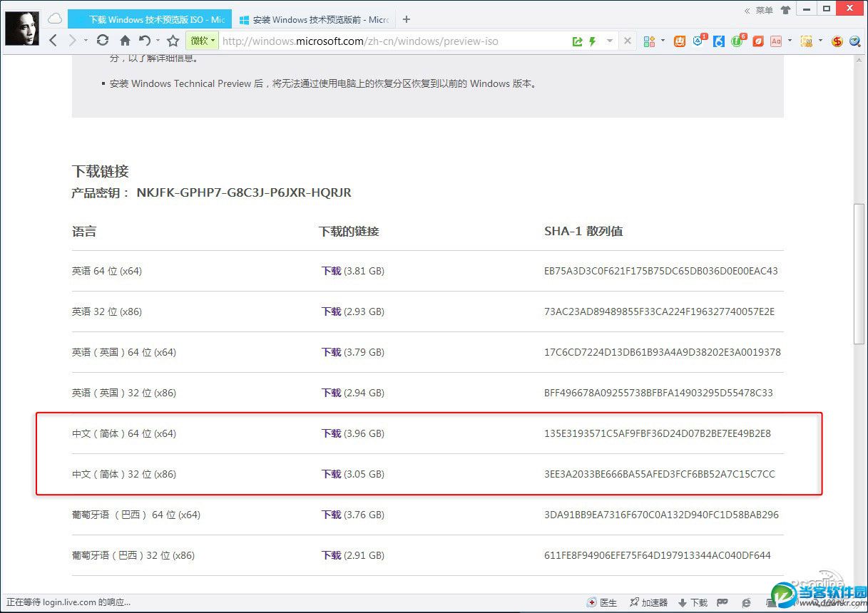Open the 微软 site identity dropdown
This screenshot has height=613, width=868.
click(x=203, y=41)
